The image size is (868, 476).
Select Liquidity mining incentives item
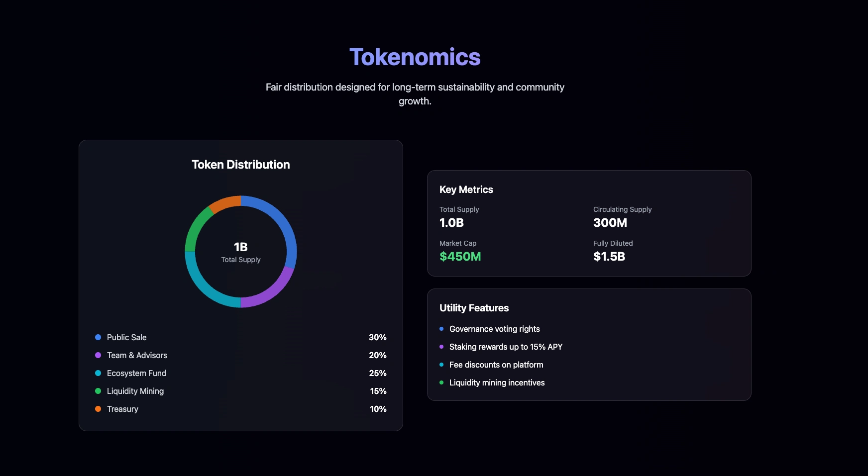point(497,382)
